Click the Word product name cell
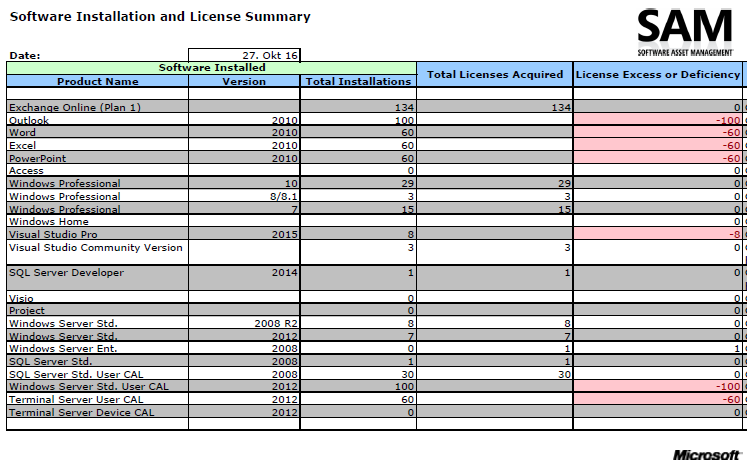The width and height of the screenshot is (747, 469). (98, 132)
